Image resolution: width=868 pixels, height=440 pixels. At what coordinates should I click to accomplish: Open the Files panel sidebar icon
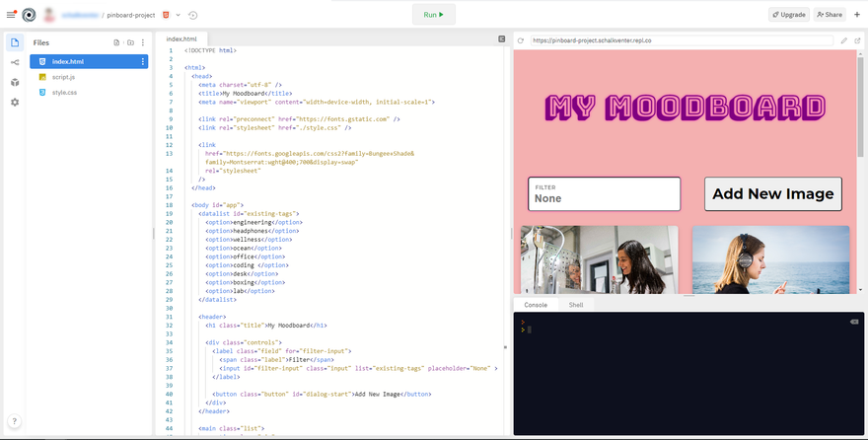[15, 42]
